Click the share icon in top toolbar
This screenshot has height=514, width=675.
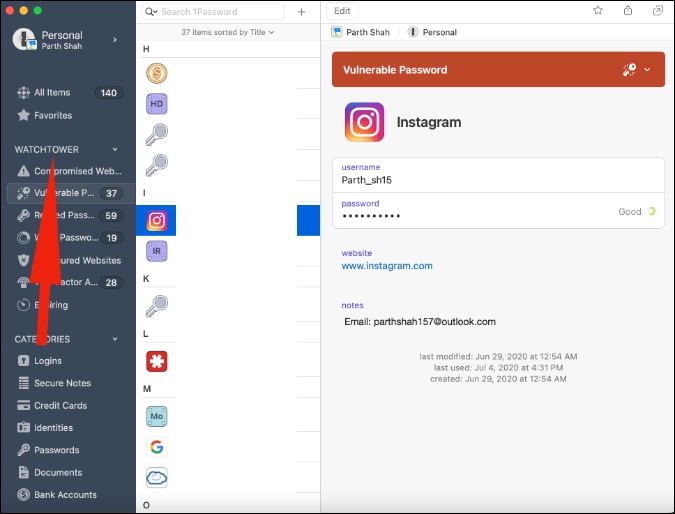pyautogui.click(x=628, y=10)
